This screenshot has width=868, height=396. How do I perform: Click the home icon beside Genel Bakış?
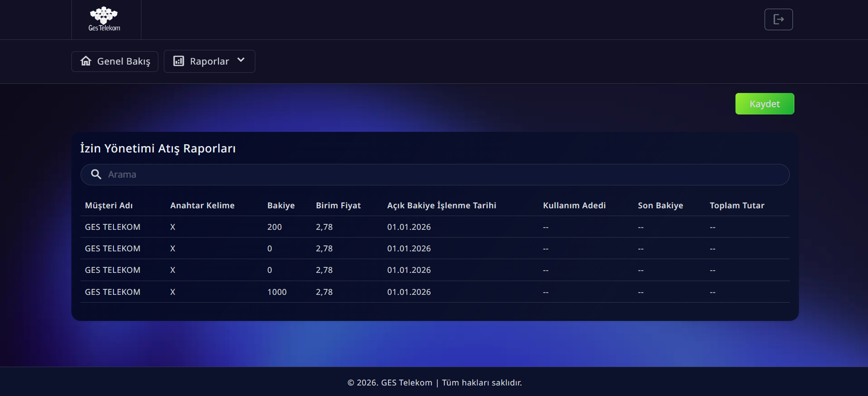click(x=86, y=61)
